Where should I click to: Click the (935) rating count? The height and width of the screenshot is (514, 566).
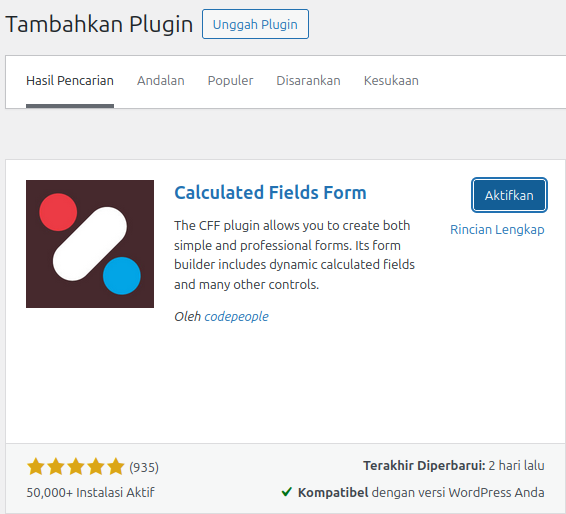144,467
